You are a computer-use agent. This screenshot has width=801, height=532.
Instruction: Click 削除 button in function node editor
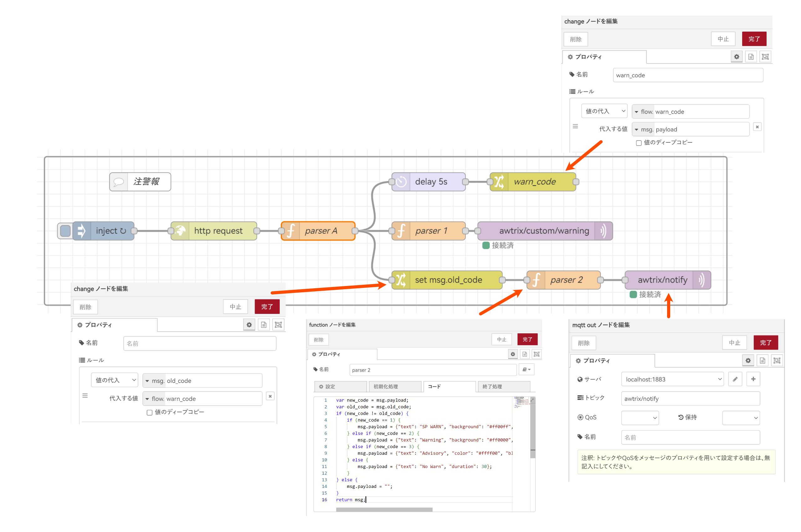click(318, 339)
